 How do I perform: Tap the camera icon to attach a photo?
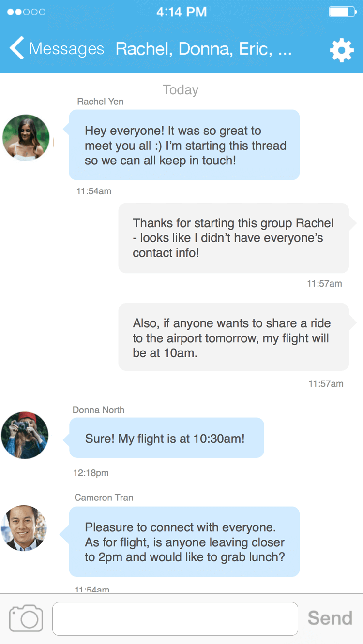26,618
